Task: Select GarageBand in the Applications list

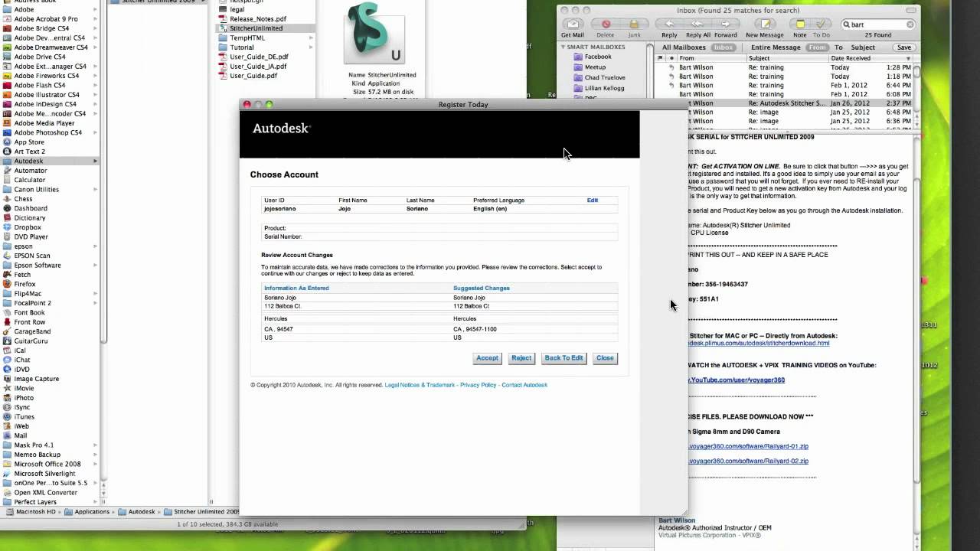Action: click(32, 331)
